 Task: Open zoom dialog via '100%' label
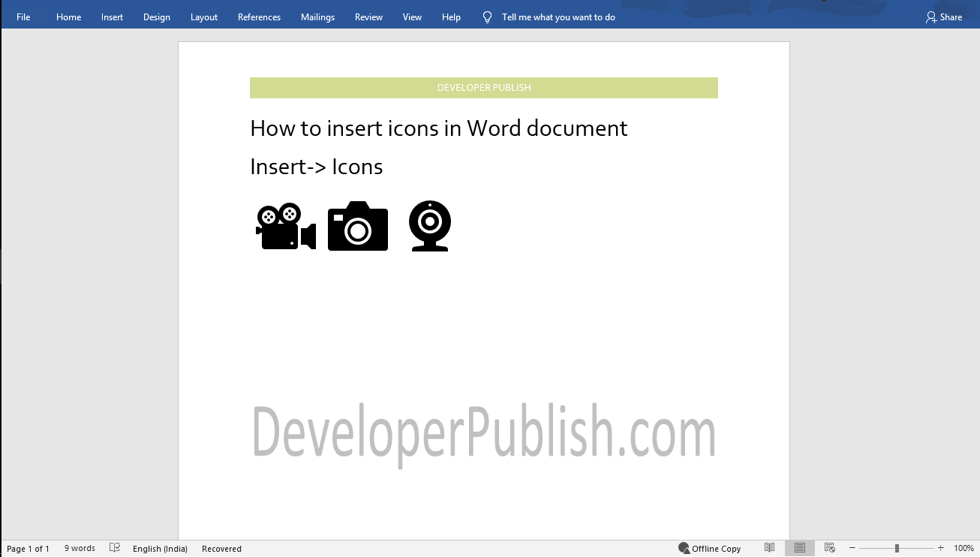[x=963, y=548]
